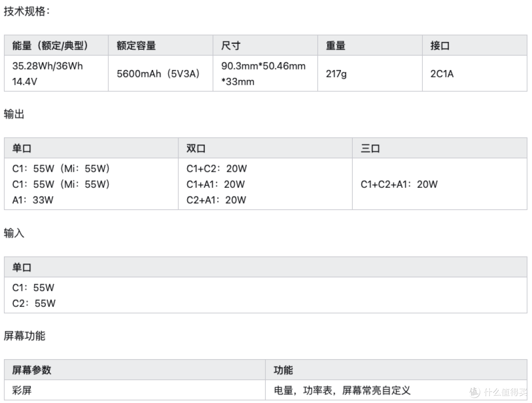Click the 三口 output column header
Screen dimensions: 532x403
point(440,148)
